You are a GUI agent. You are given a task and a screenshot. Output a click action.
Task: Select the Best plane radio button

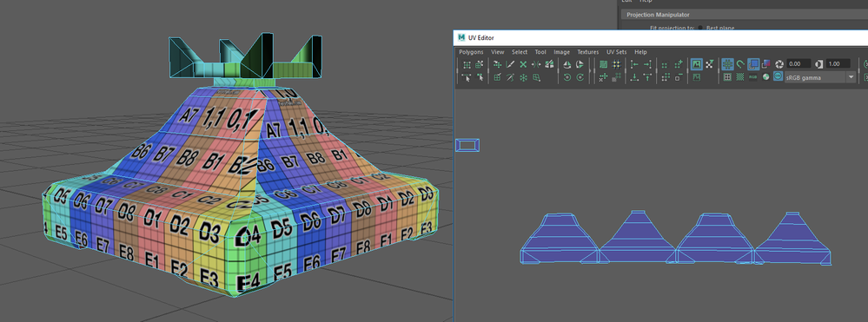click(x=700, y=27)
